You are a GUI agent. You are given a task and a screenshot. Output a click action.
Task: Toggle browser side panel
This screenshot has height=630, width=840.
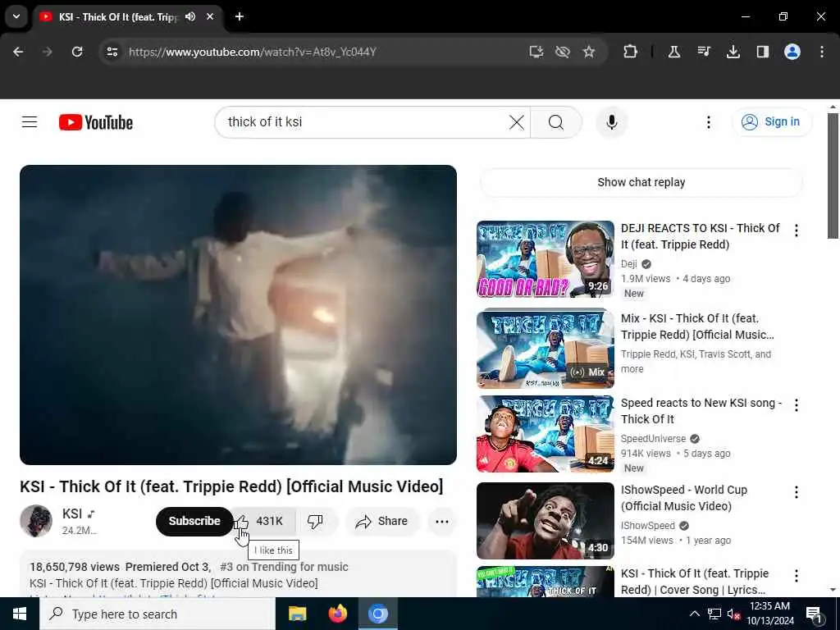(762, 52)
